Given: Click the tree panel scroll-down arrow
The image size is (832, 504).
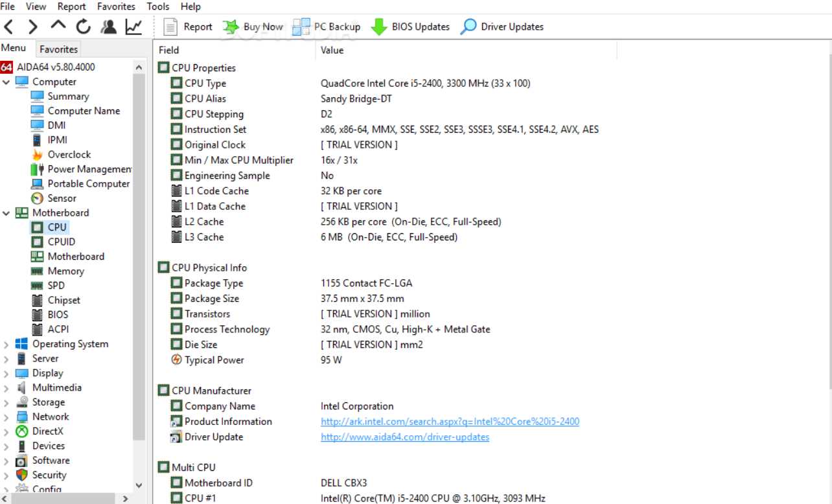Looking at the screenshot, I should click(139, 485).
